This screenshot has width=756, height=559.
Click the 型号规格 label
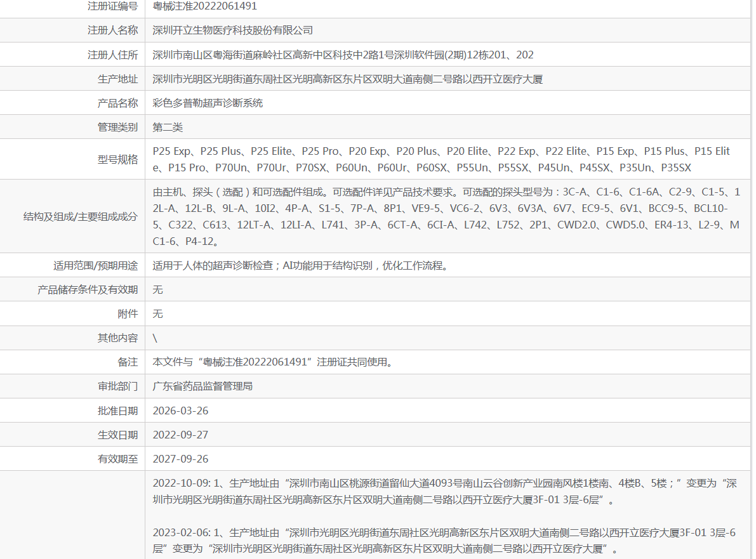point(117,159)
